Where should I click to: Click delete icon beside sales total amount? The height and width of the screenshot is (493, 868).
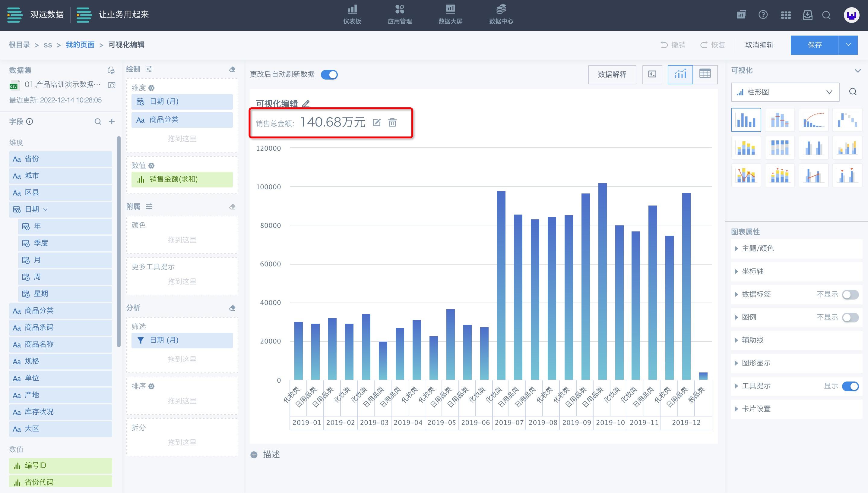(392, 122)
